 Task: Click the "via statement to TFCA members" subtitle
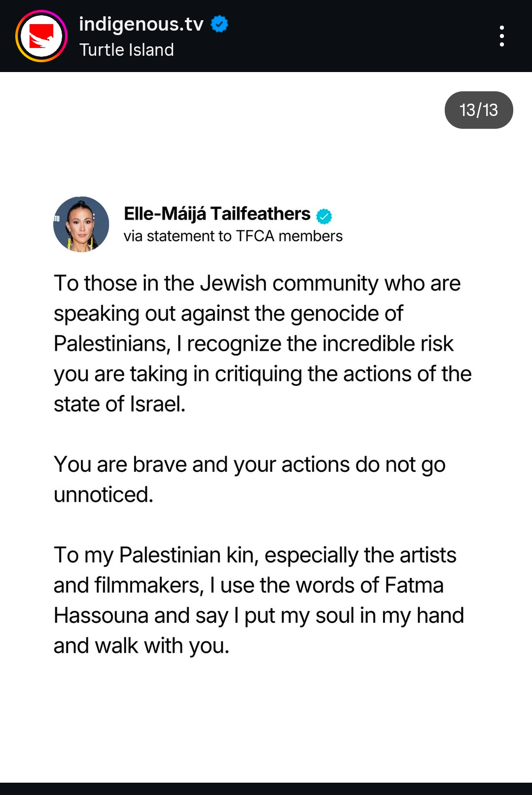pyautogui.click(x=233, y=236)
